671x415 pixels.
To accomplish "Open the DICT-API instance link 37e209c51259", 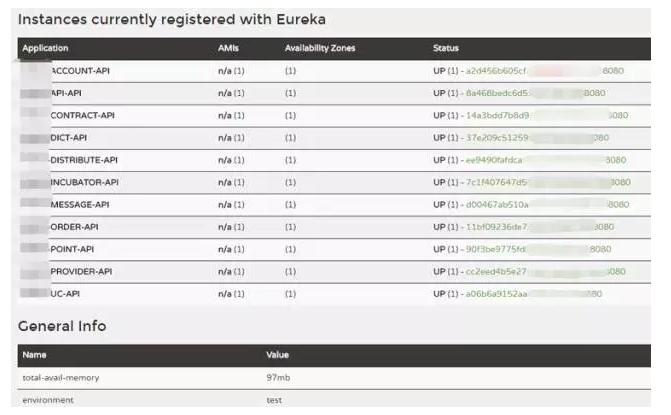I will (x=537, y=138).
